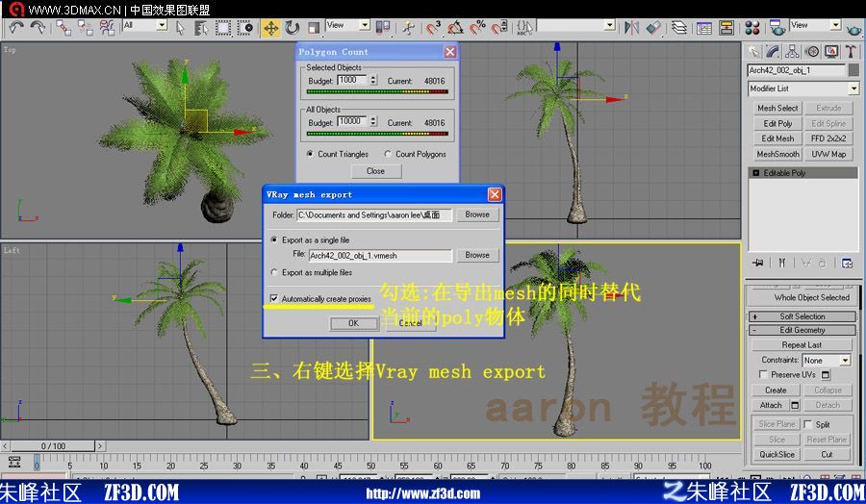The width and height of the screenshot is (866, 504).
Task: Click the object name field Arch42_002_obj_1
Action: (797, 70)
